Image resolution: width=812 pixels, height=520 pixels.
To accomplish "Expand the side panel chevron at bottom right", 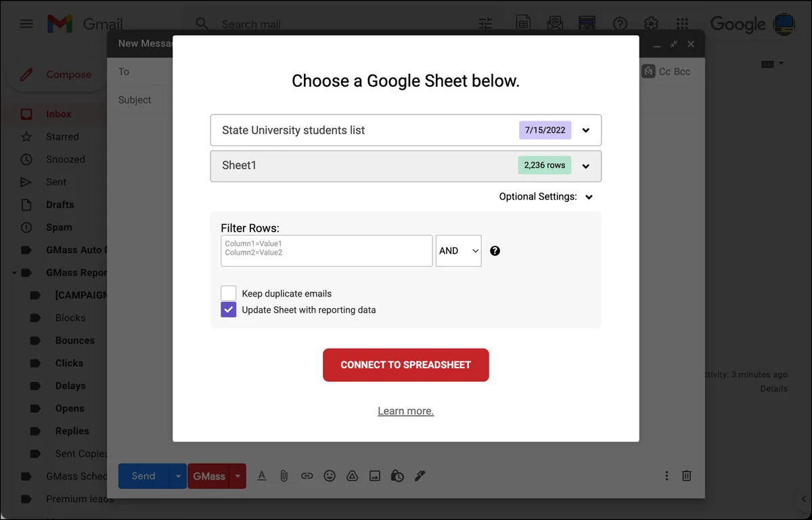I will point(803,500).
